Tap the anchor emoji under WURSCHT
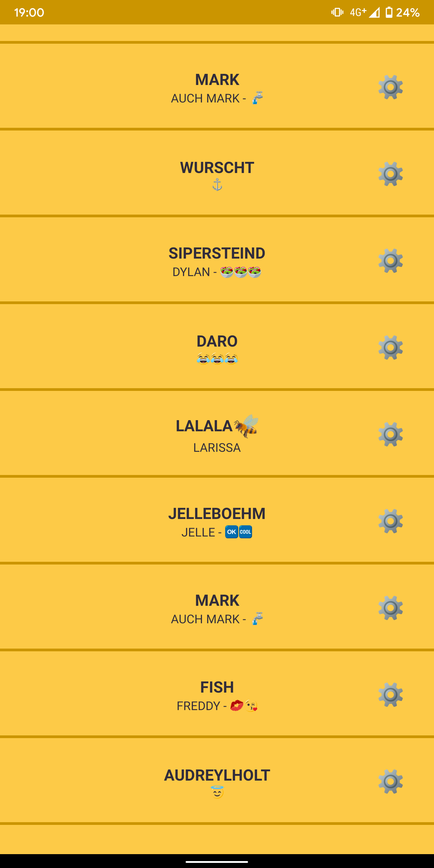The image size is (434, 868). pos(217,185)
